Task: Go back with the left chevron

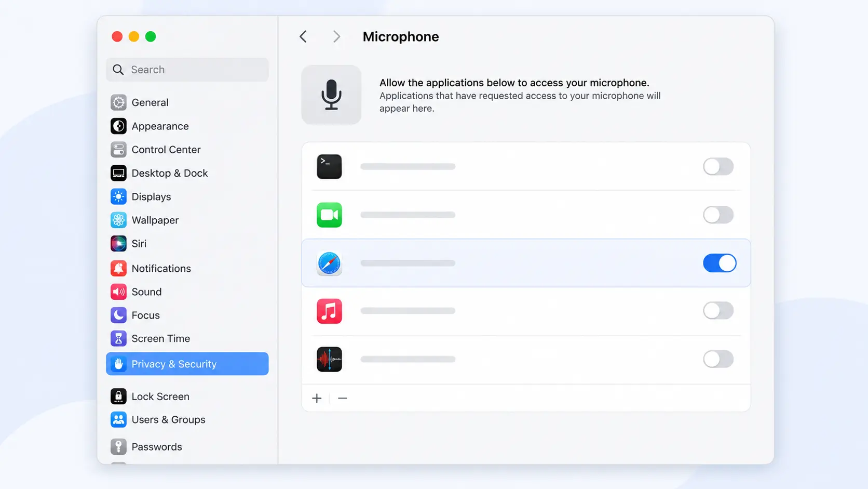Action: 303,36
